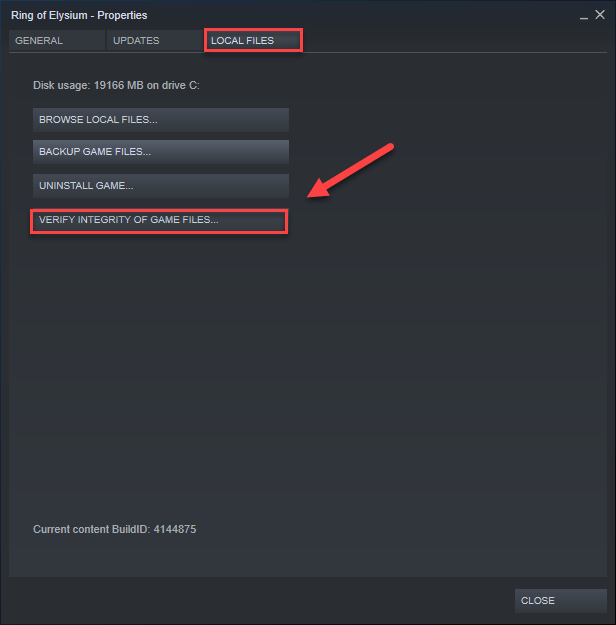
Task: Click the 19166 MB disk size value
Action: (x=118, y=85)
